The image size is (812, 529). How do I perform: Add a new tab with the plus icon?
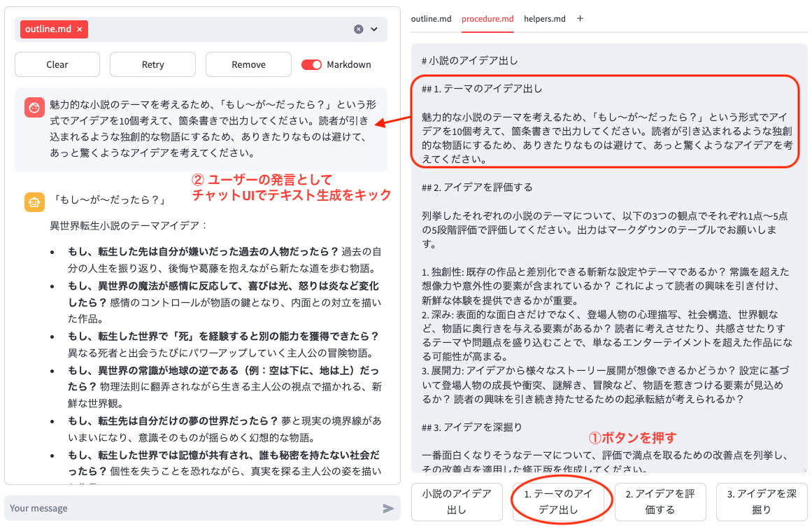(x=580, y=19)
